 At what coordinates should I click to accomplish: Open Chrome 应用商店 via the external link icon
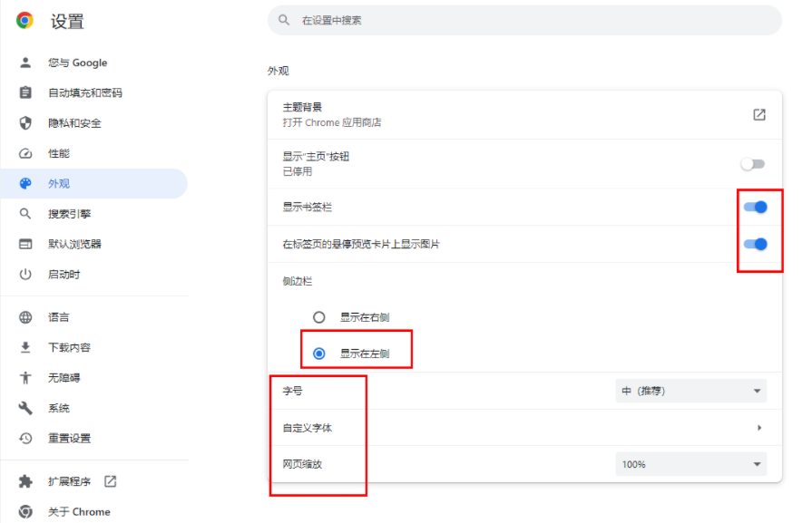pyautogui.click(x=759, y=114)
